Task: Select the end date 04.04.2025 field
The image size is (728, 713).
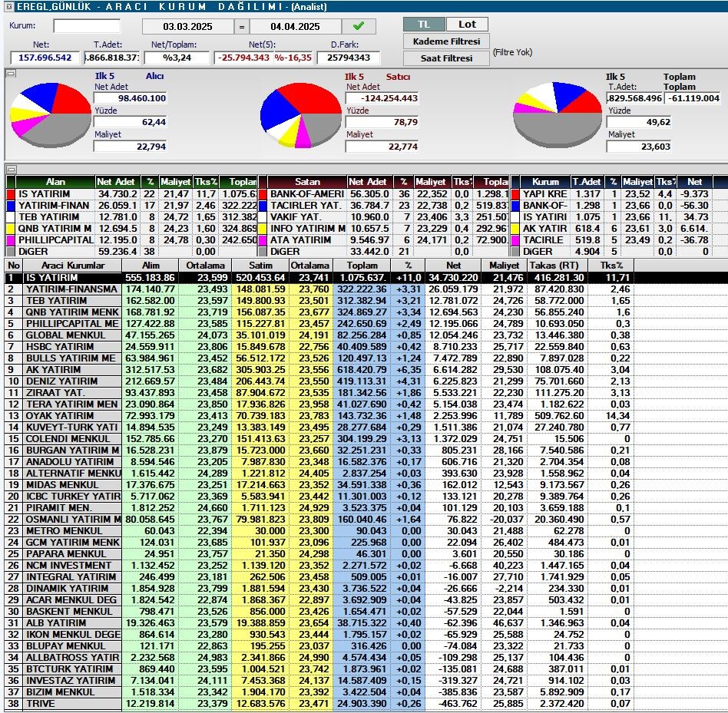Action: (296, 26)
